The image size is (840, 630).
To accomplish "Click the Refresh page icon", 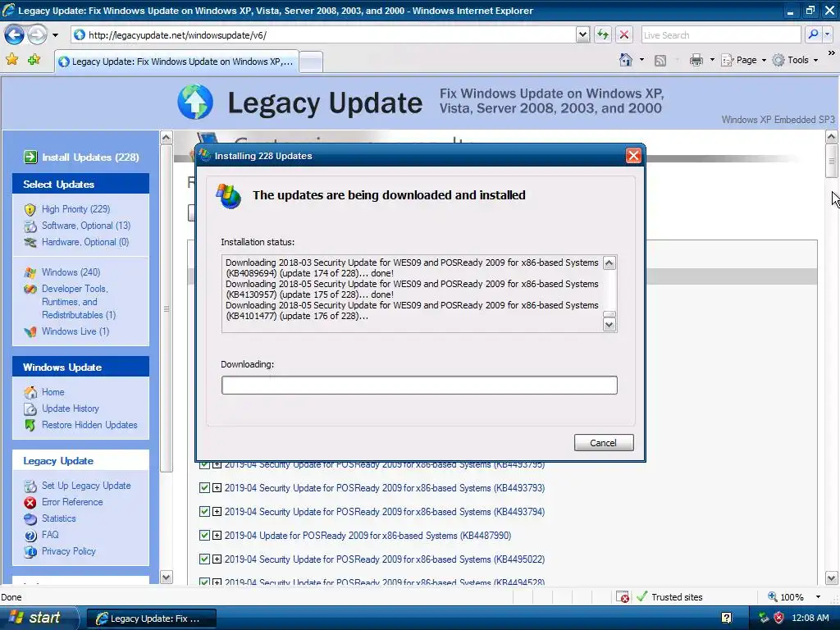I will 603,34.
